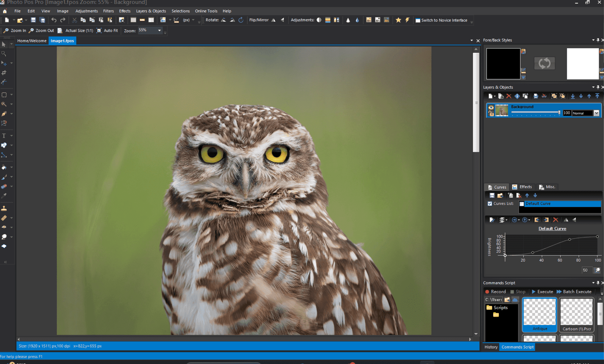The width and height of the screenshot is (604, 364).
Task: Open document tabs list dropdown arrow
Action: (472, 41)
